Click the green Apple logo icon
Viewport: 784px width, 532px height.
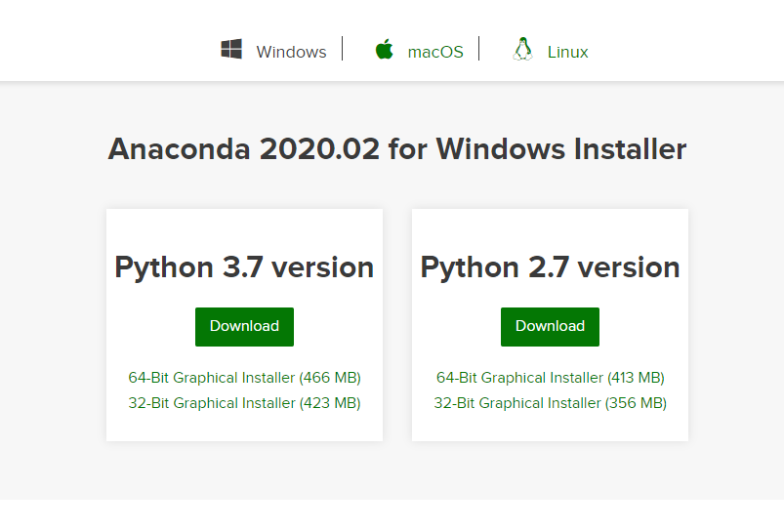point(384,49)
